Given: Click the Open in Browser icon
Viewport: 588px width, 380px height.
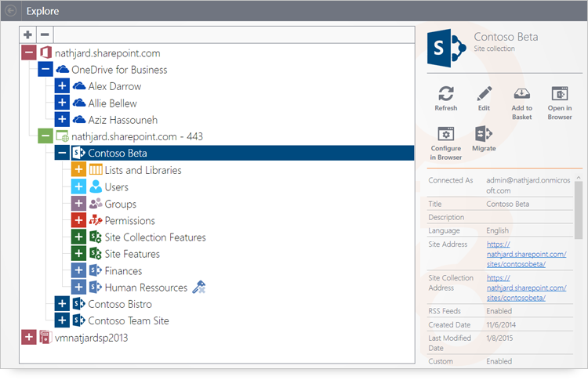Looking at the screenshot, I should [x=560, y=93].
